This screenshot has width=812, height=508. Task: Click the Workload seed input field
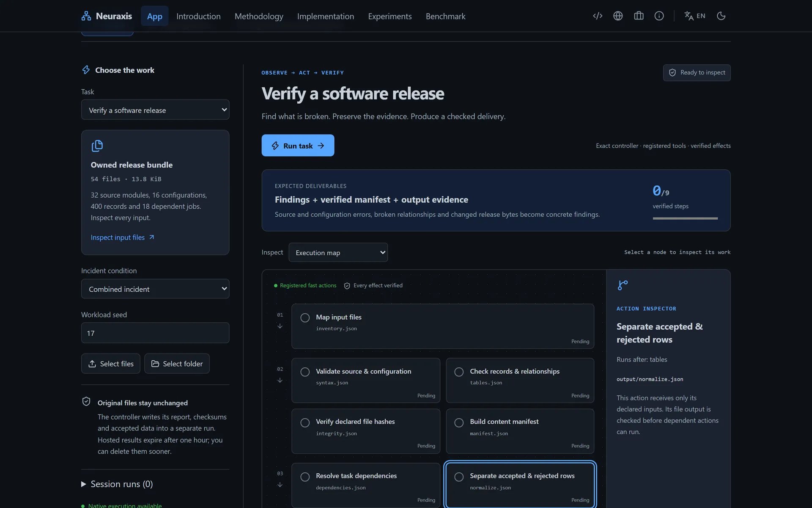click(155, 333)
